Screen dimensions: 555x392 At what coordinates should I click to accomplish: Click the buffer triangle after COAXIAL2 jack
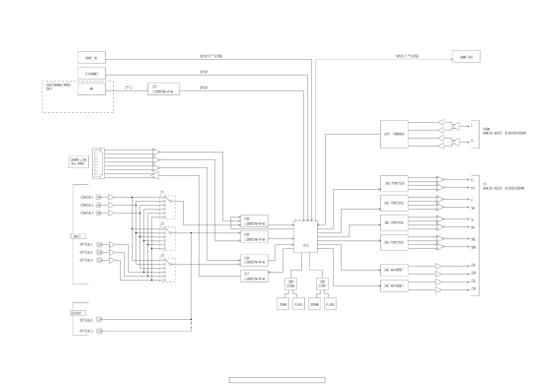tap(111, 205)
